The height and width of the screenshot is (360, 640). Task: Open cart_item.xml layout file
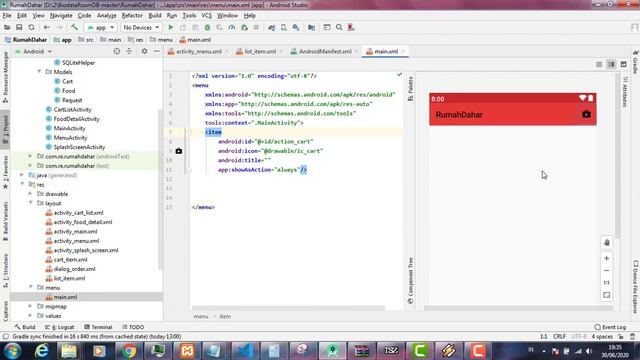coord(70,260)
